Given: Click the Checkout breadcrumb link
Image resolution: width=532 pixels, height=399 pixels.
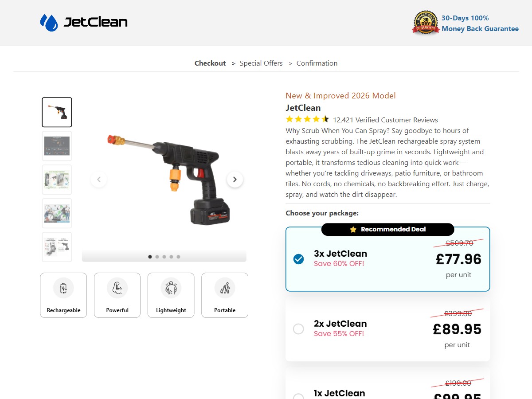Looking at the screenshot, I should point(210,63).
